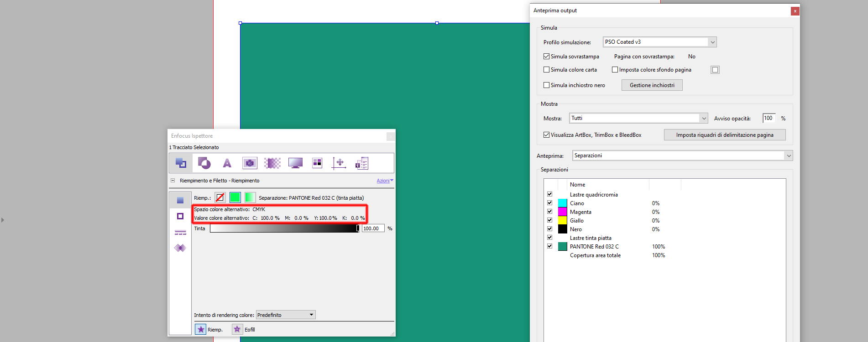Set fill to none (red slash icon)
Screen dimensions: 868x342
(220, 197)
